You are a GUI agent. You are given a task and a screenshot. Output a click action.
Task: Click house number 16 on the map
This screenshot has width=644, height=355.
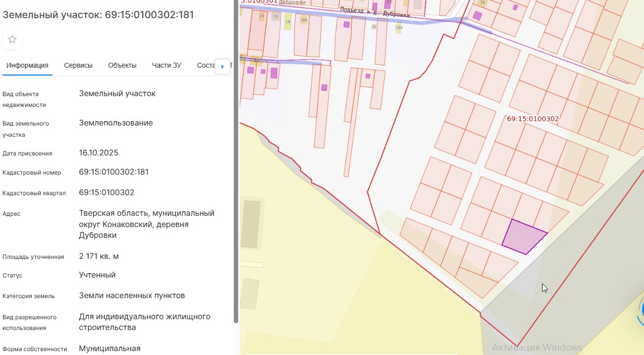(262, 16)
